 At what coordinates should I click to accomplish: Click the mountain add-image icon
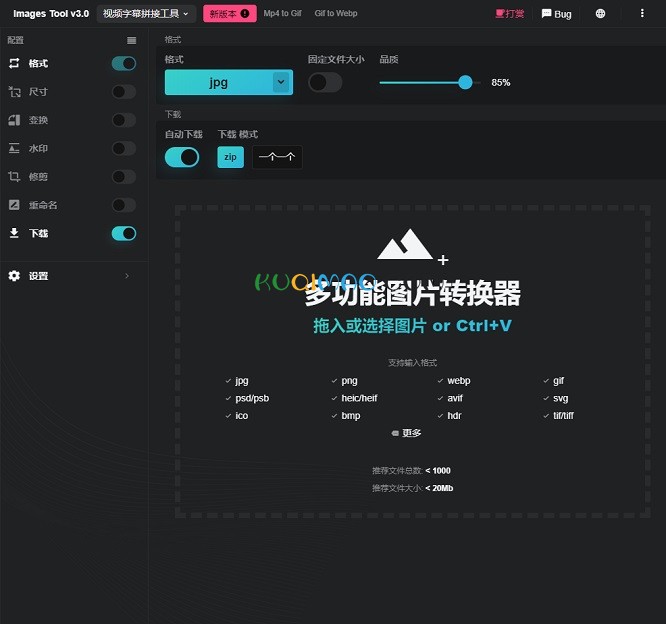tap(412, 246)
